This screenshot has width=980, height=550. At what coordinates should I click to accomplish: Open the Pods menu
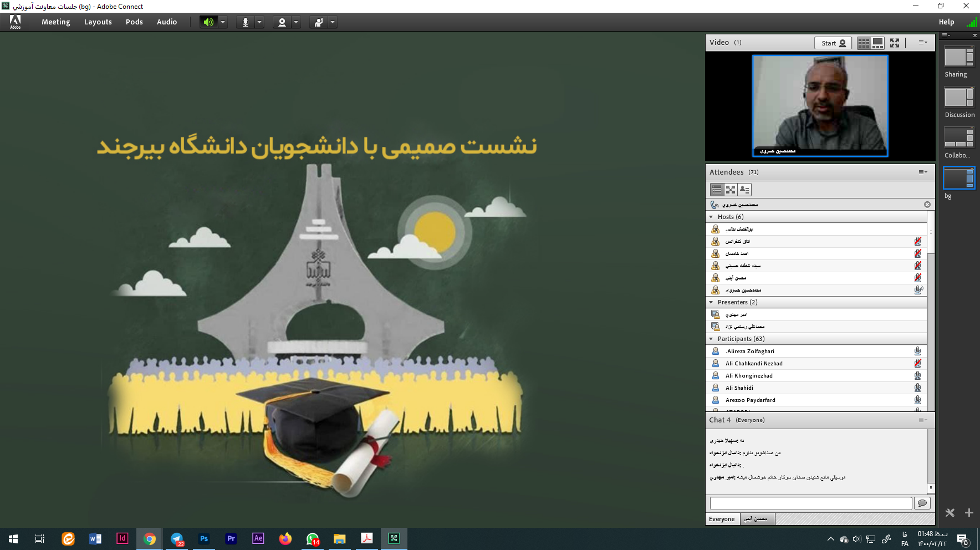click(x=134, y=22)
